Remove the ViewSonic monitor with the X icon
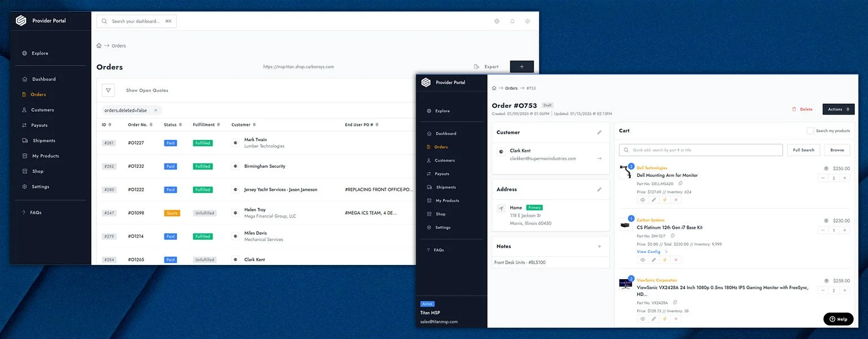 [676, 318]
